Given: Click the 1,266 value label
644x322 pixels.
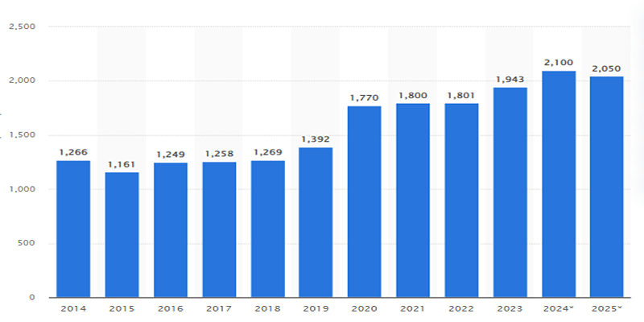Looking at the screenshot, I should (x=73, y=152).
